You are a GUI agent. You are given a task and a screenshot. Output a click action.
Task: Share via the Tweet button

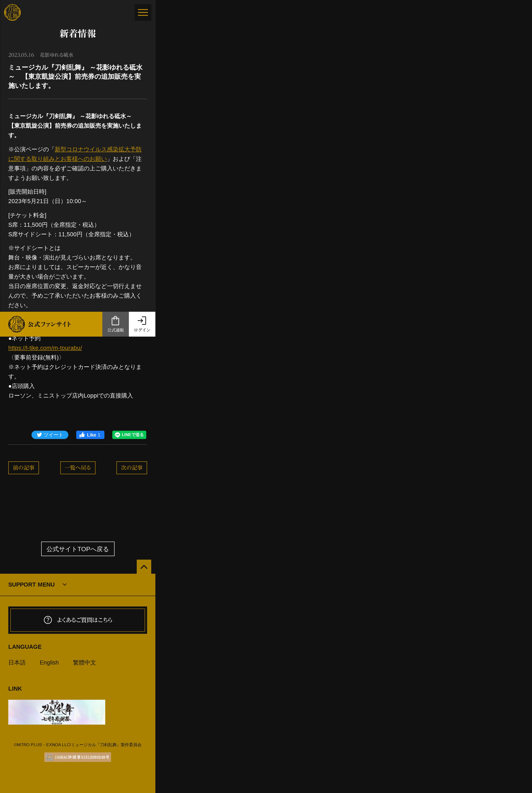(x=50, y=435)
